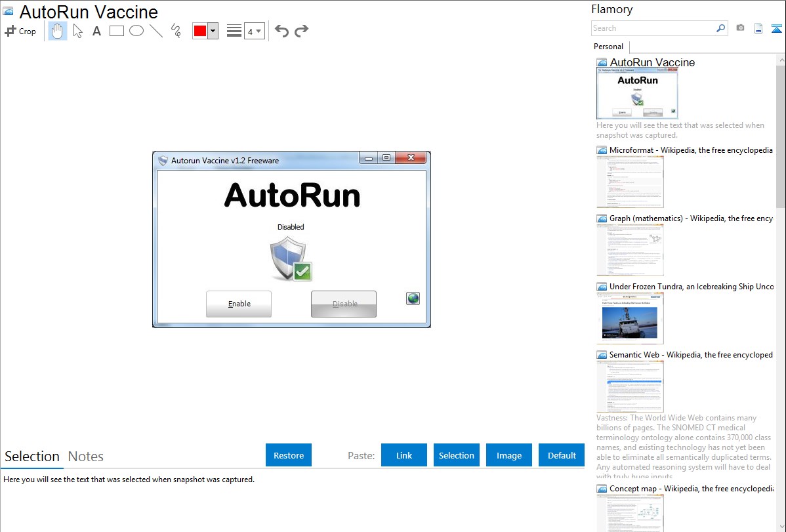Image resolution: width=786 pixels, height=532 pixels.
Task: Click the shield icon in Autorun Vaccine window
Action: point(291,258)
